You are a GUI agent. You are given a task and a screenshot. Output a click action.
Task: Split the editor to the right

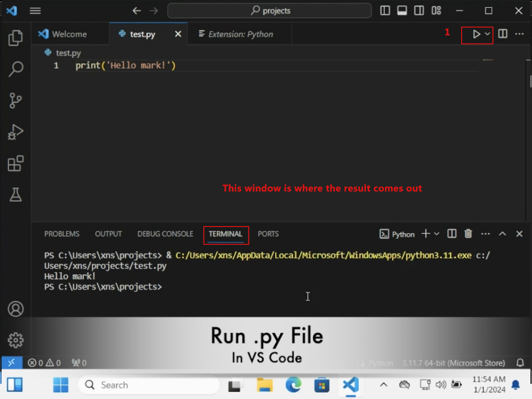point(503,34)
